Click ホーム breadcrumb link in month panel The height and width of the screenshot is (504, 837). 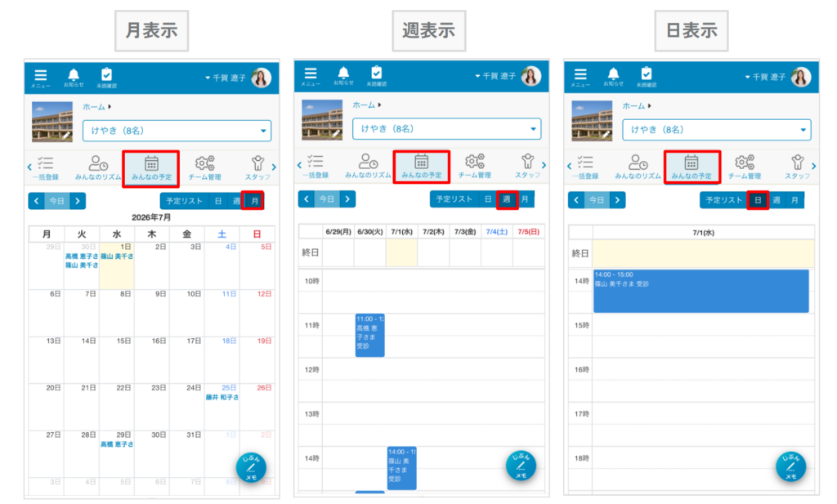point(94,107)
